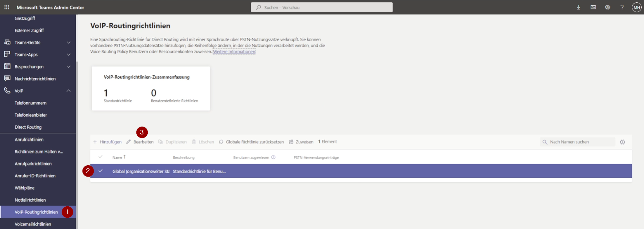Click the Nachrichtenrichtlinien chat icon

7,79
